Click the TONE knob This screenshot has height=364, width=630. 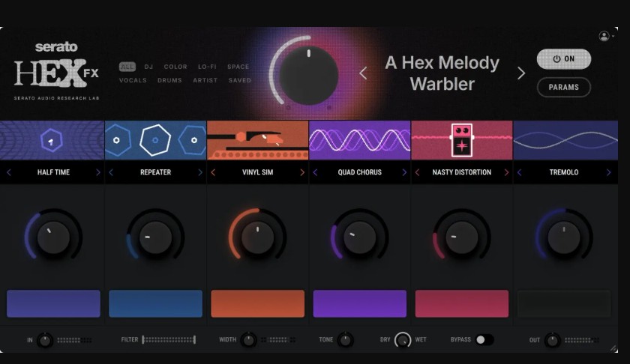pos(345,340)
